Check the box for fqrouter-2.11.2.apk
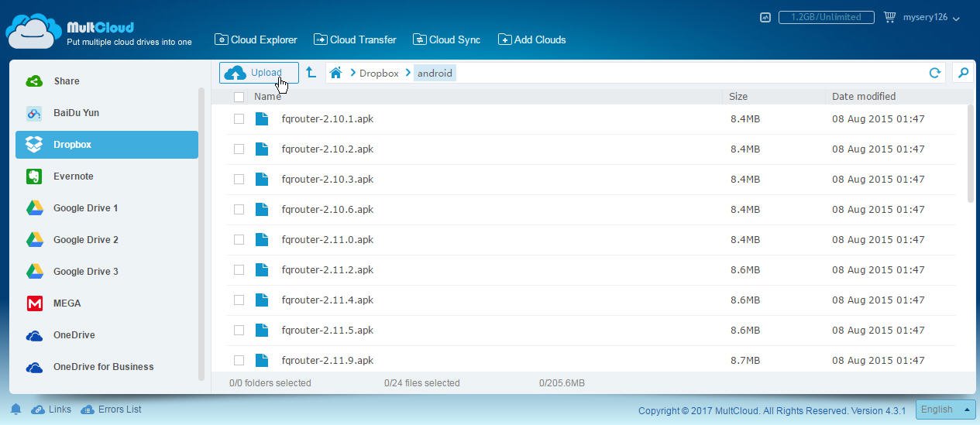This screenshot has width=980, height=425. tap(239, 269)
